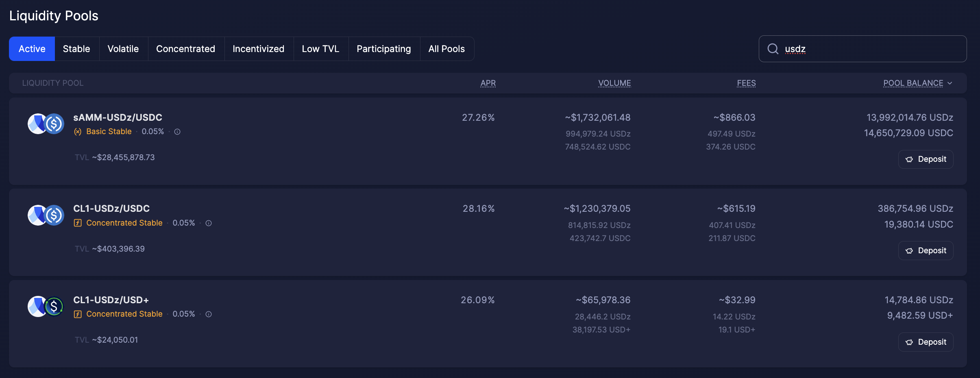Viewport: 980px width, 378px height.
Task: Switch to the Stable tab
Action: pyautogui.click(x=76, y=49)
